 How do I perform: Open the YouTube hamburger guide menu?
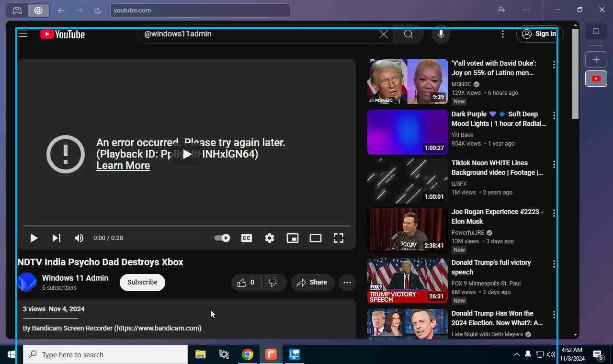pos(23,34)
